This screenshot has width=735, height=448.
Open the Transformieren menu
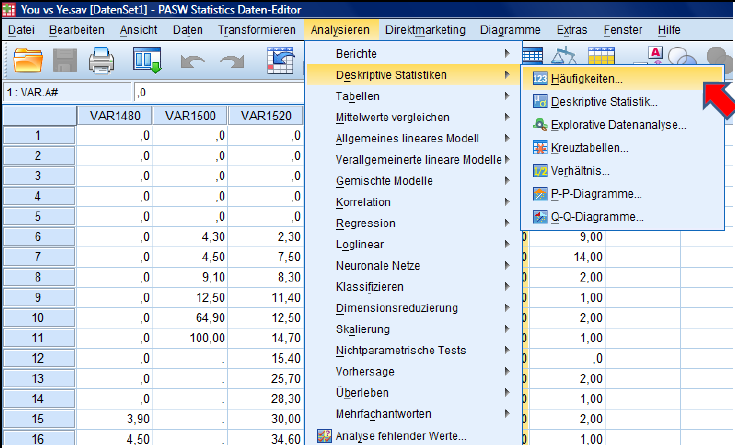click(256, 30)
